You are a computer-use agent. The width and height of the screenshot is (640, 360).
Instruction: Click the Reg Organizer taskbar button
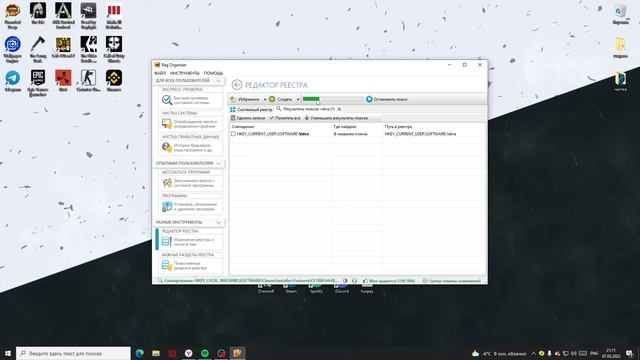[x=238, y=353]
